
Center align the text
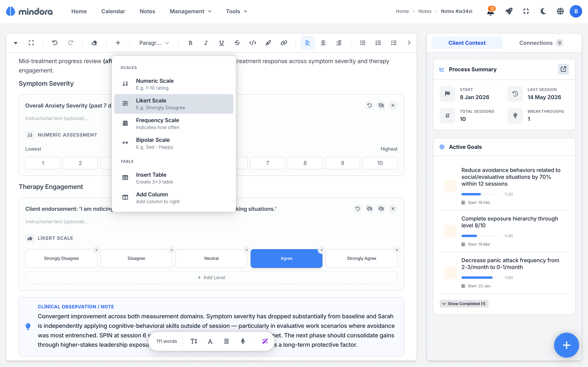coord(323,43)
